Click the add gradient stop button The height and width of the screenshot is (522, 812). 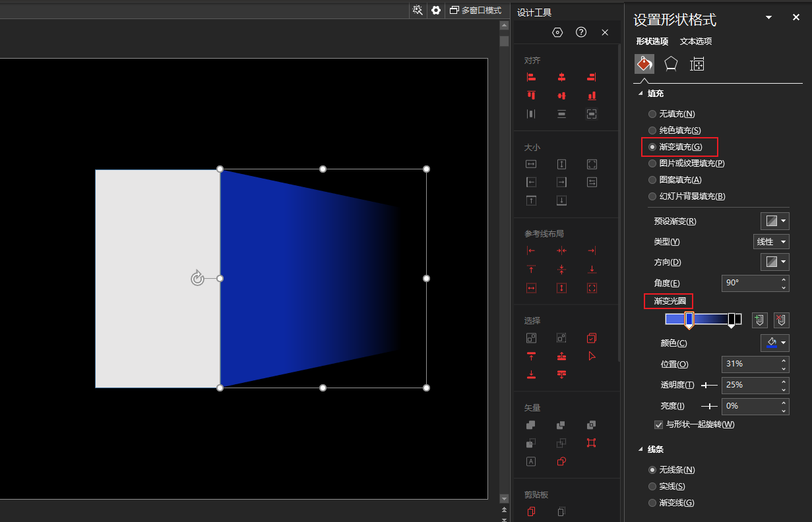(760, 320)
